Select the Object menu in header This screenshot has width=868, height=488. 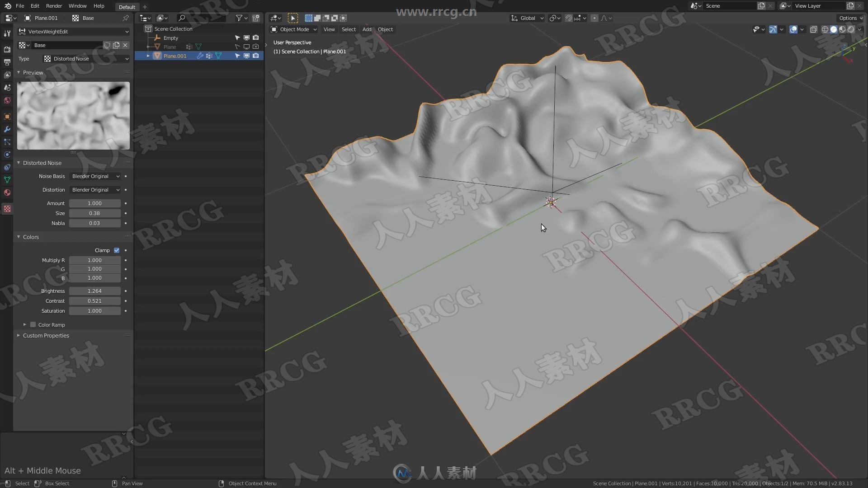385,28
